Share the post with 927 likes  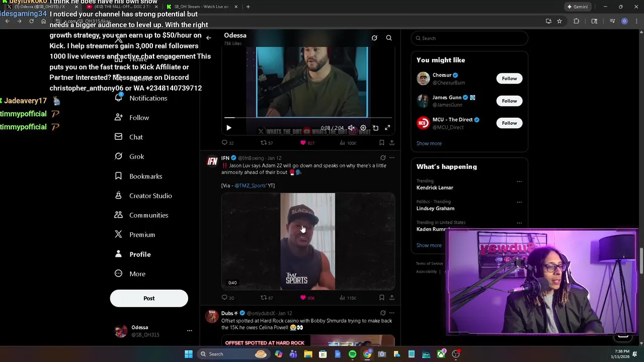[x=392, y=143]
